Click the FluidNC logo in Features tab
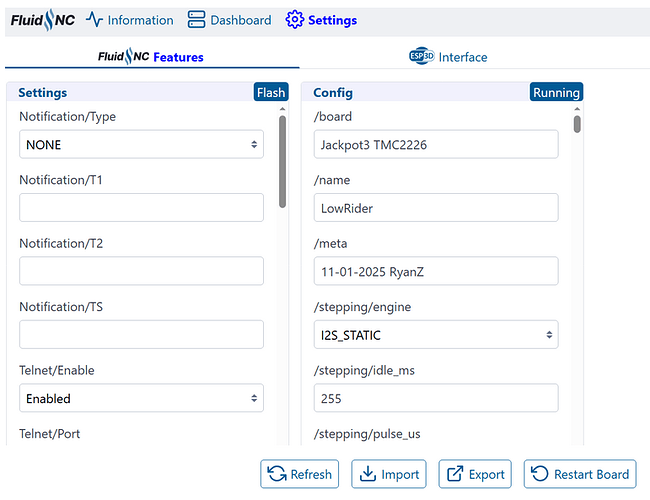Image resolution: width=650 pixels, height=500 pixels. 124,56
